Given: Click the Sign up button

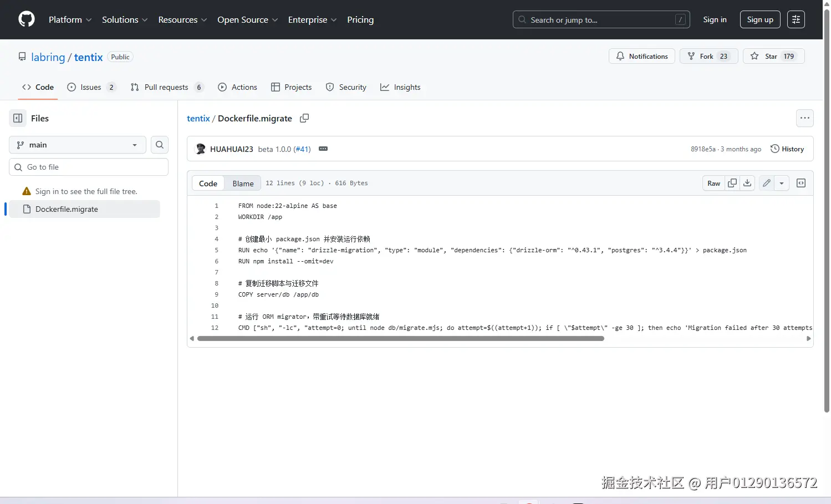Looking at the screenshot, I should click(x=760, y=19).
